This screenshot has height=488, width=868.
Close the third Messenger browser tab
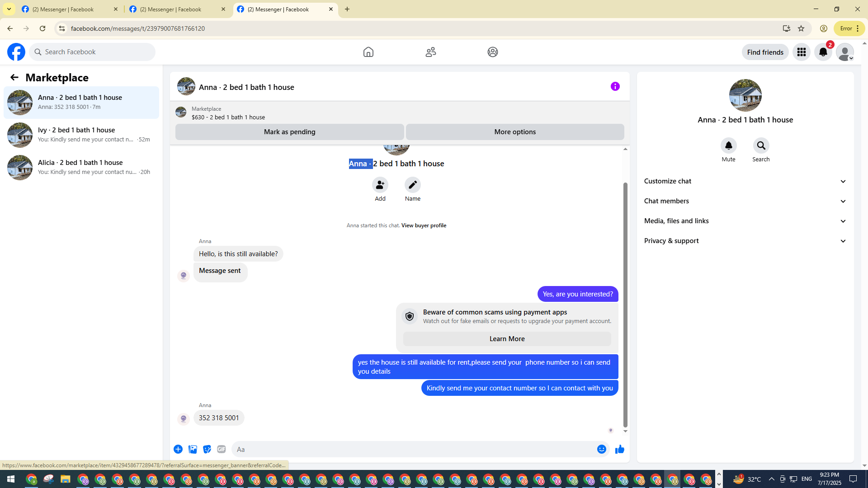[x=331, y=9]
